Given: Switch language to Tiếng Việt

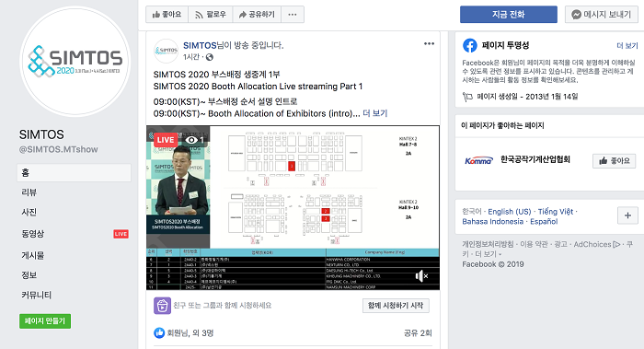Looking at the screenshot, I should [x=556, y=212].
